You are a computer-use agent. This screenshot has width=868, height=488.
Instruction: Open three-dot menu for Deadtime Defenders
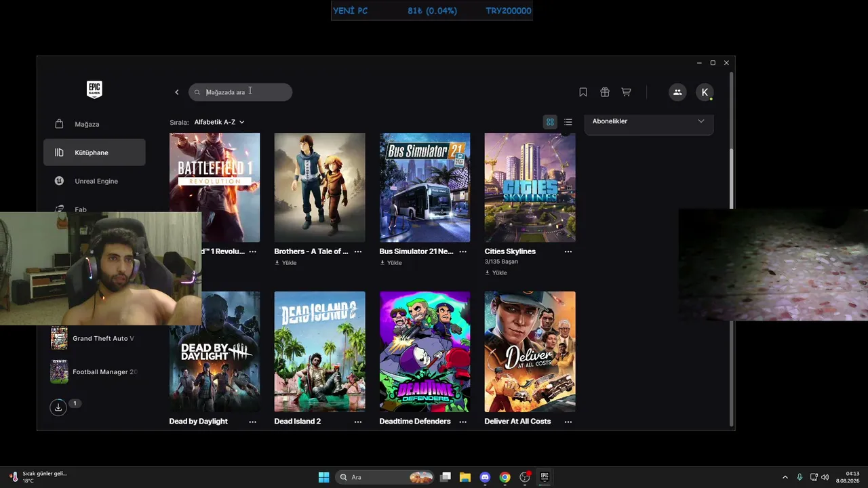[463, 422]
